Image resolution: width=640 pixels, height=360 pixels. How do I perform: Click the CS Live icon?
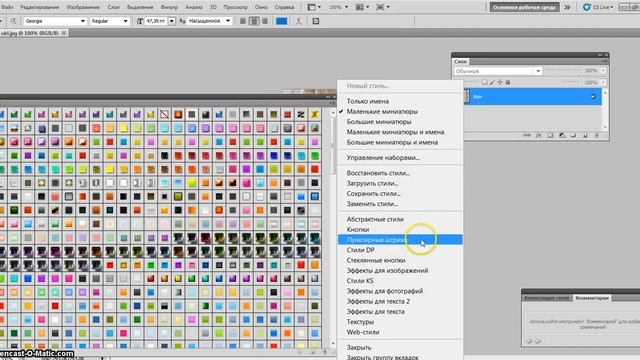coord(587,7)
